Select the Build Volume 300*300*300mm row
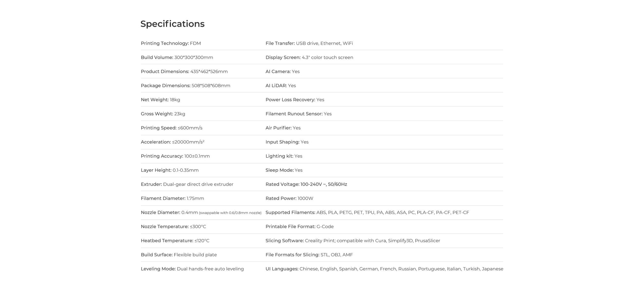The image size is (644, 297). [x=177, y=58]
